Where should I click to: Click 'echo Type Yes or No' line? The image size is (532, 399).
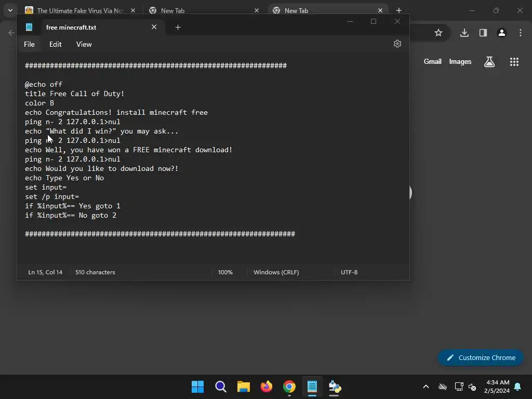(64, 178)
